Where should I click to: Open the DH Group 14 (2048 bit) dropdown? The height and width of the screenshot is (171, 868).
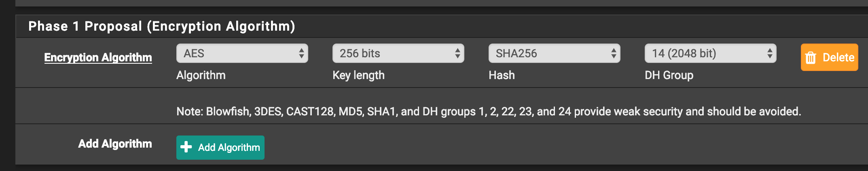[x=711, y=53]
